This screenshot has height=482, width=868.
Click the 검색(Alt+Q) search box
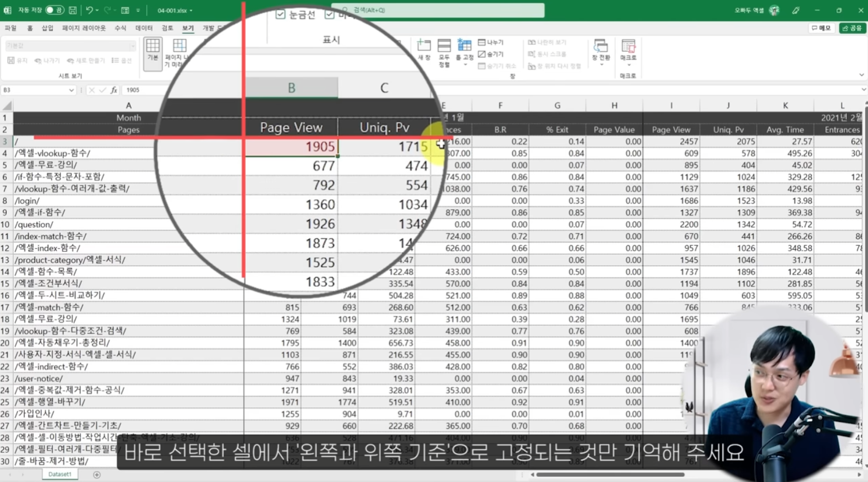(x=437, y=10)
